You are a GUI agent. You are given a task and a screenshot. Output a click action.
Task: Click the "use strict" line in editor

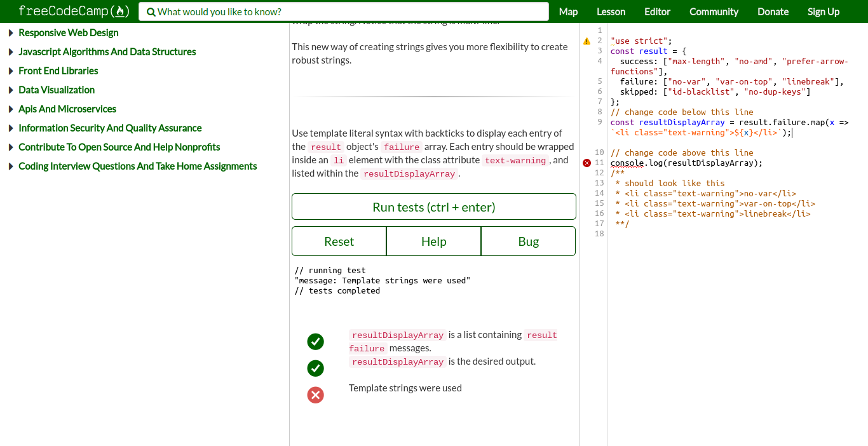(x=641, y=41)
